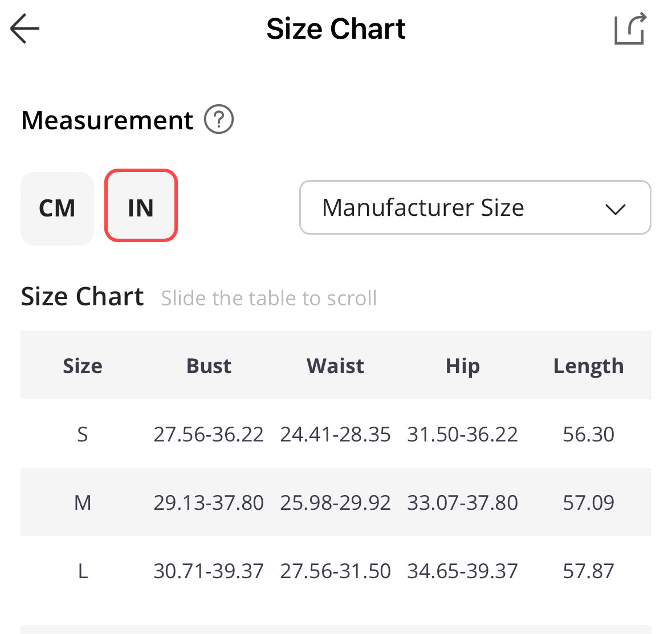Tap waist value 25.98-29.92
The width and height of the screenshot is (672, 634).
[335, 503]
